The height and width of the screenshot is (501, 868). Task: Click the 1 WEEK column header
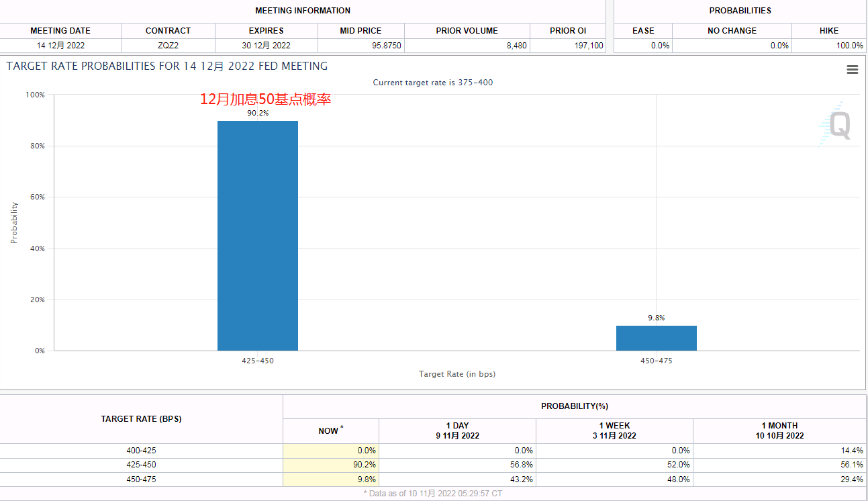point(614,430)
